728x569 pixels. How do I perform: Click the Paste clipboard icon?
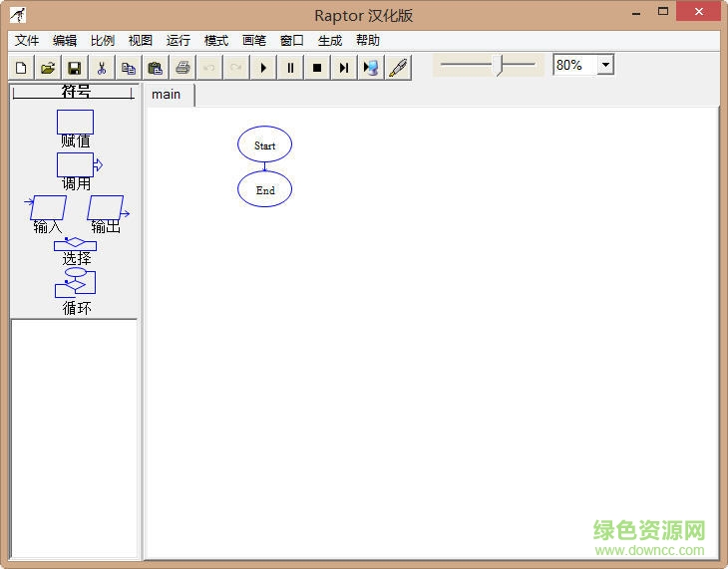tap(155, 68)
